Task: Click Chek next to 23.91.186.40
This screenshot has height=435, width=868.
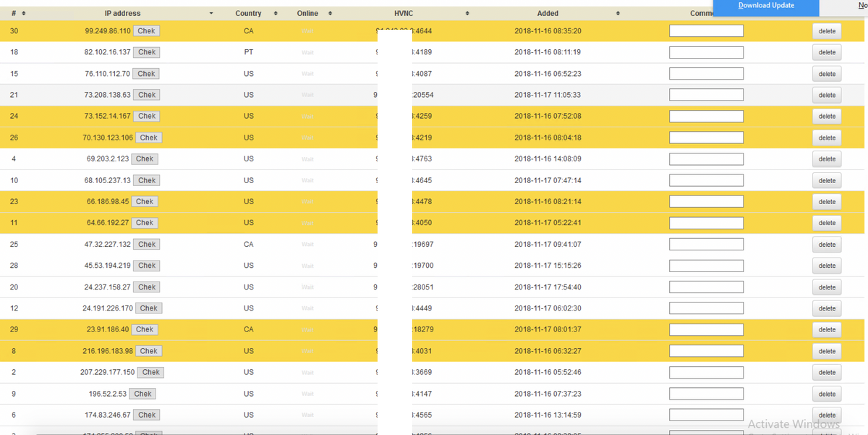Action: (x=145, y=329)
